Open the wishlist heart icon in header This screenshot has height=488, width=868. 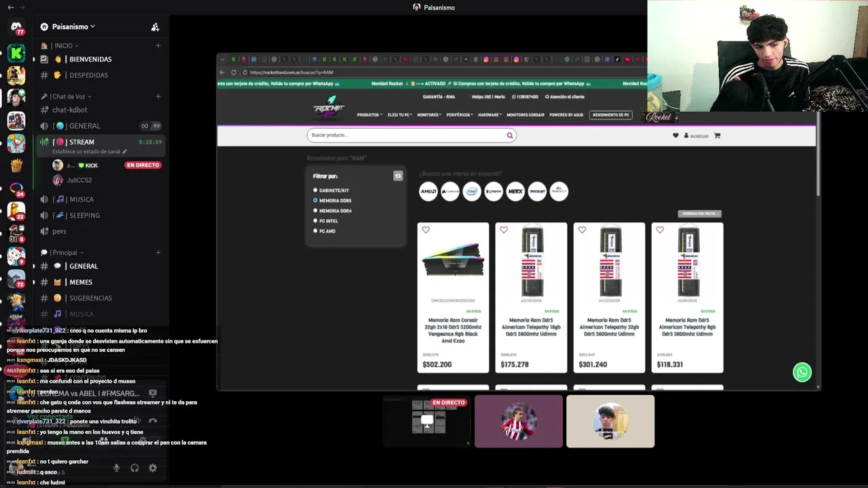(675, 136)
